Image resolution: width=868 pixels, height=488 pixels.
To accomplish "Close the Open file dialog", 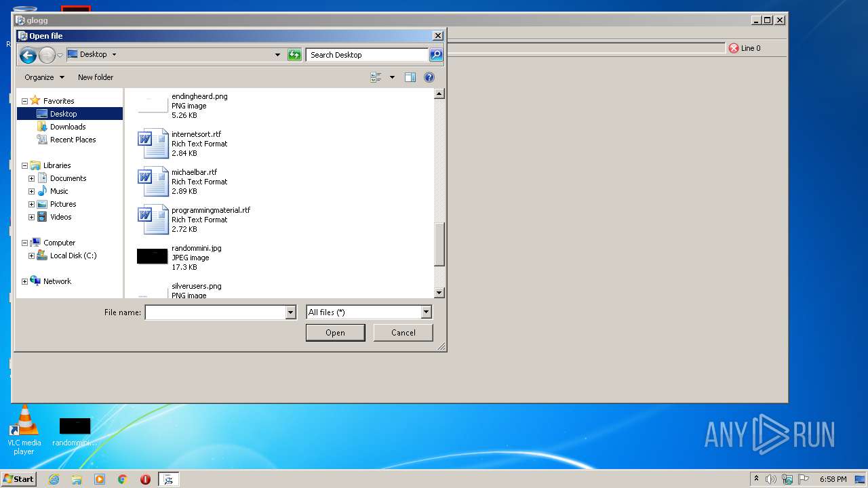I will coord(438,36).
